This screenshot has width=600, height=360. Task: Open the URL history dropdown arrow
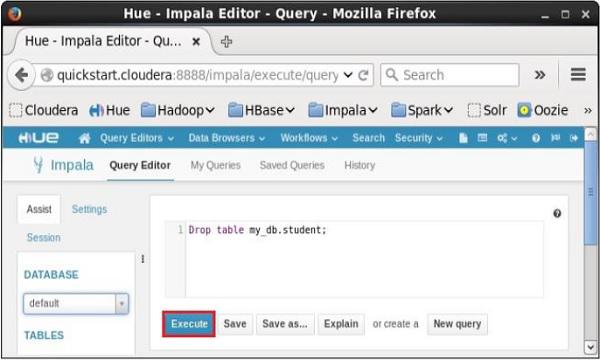point(348,75)
